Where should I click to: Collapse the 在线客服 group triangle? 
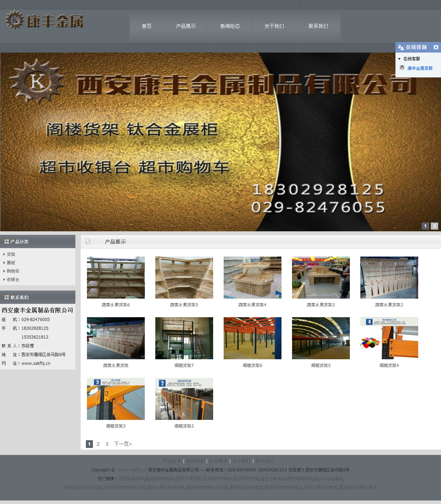[x=399, y=59]
